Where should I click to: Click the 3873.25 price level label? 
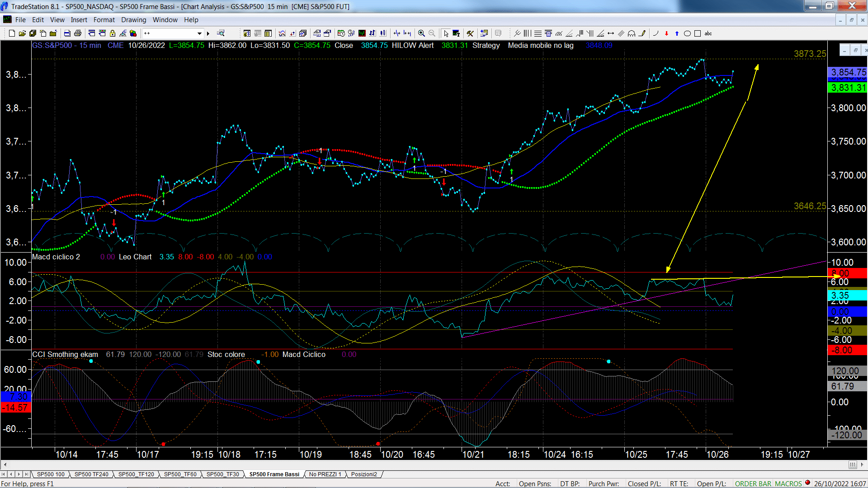[x=810, y=54]
